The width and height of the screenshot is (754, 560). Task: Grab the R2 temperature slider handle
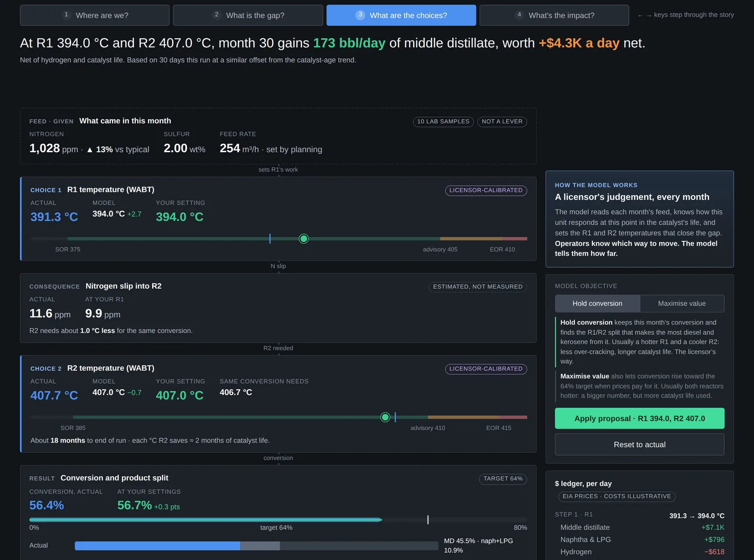385,417
